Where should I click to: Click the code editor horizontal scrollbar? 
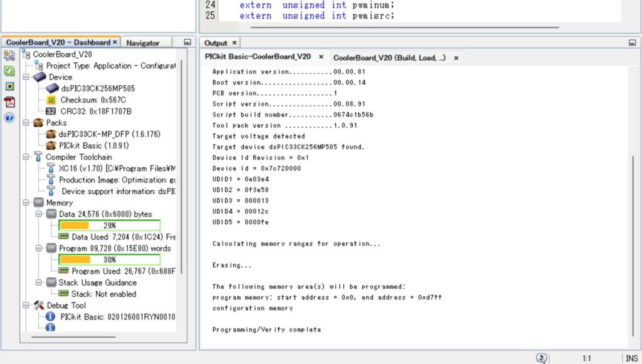(404, 28)
